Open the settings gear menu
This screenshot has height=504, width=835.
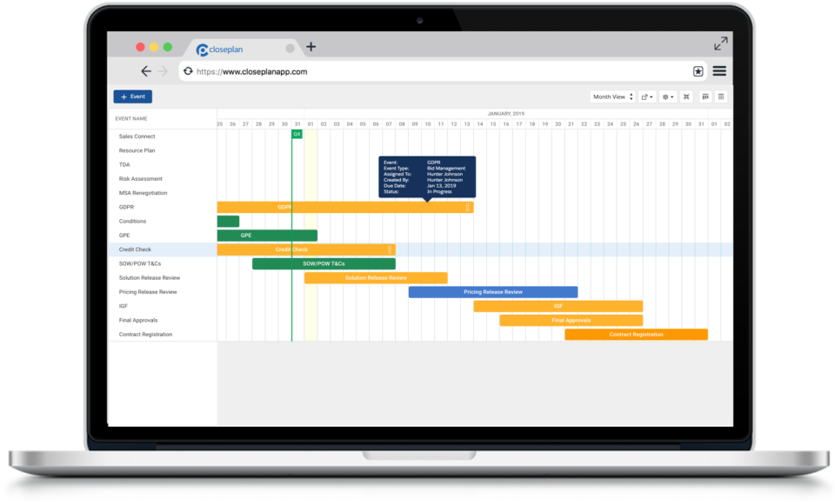pos(665,96)
